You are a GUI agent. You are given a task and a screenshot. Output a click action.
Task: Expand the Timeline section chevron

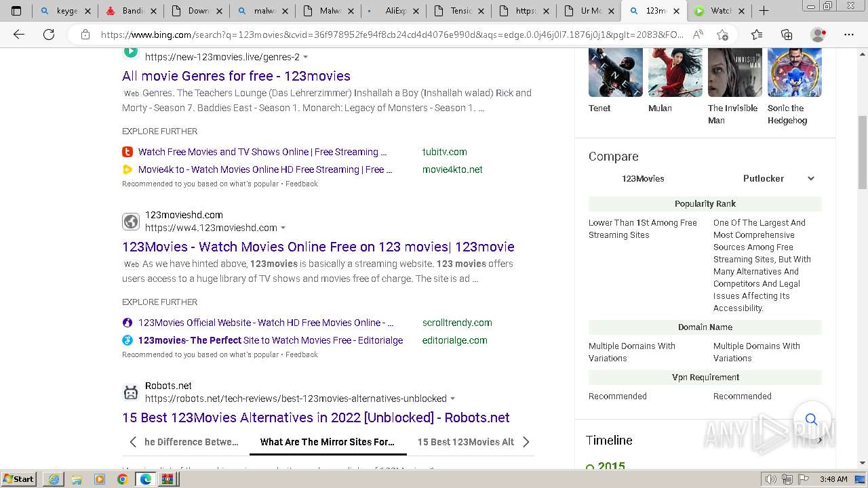(x=820, y=441)
